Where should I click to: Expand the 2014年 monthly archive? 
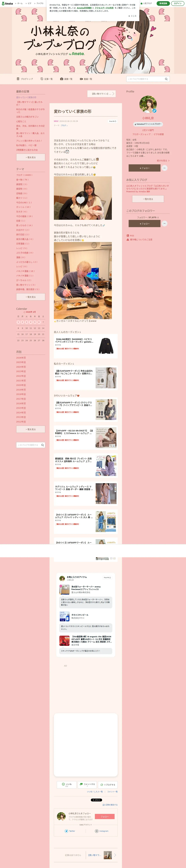[x=21, y=412]
